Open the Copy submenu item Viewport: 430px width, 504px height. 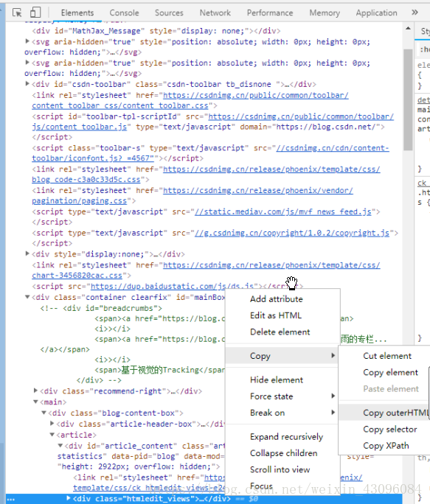[x=282, y=356]
